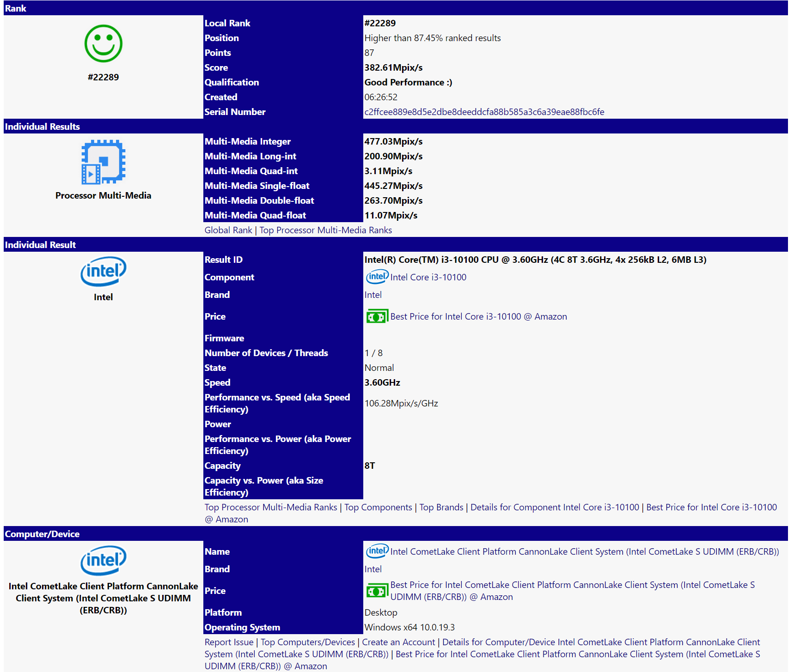Viewport: 794px width, 672px height.
Task: Open the Top Components link
Action: pyautogui.click(x=378, y=507)
